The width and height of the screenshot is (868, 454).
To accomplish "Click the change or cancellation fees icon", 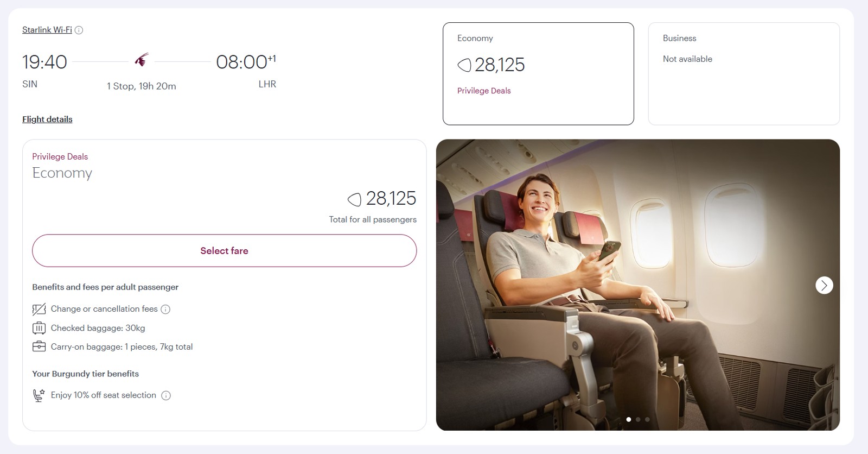I will tap(39, 310).
